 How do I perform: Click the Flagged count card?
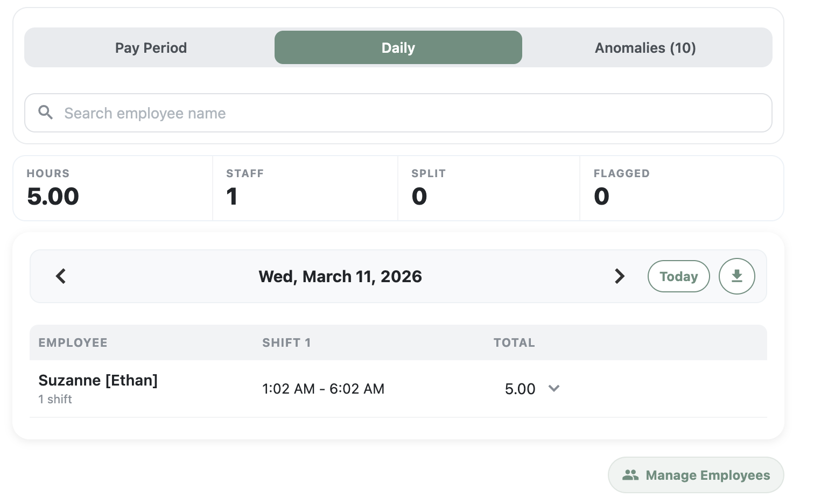pos(681,188)
